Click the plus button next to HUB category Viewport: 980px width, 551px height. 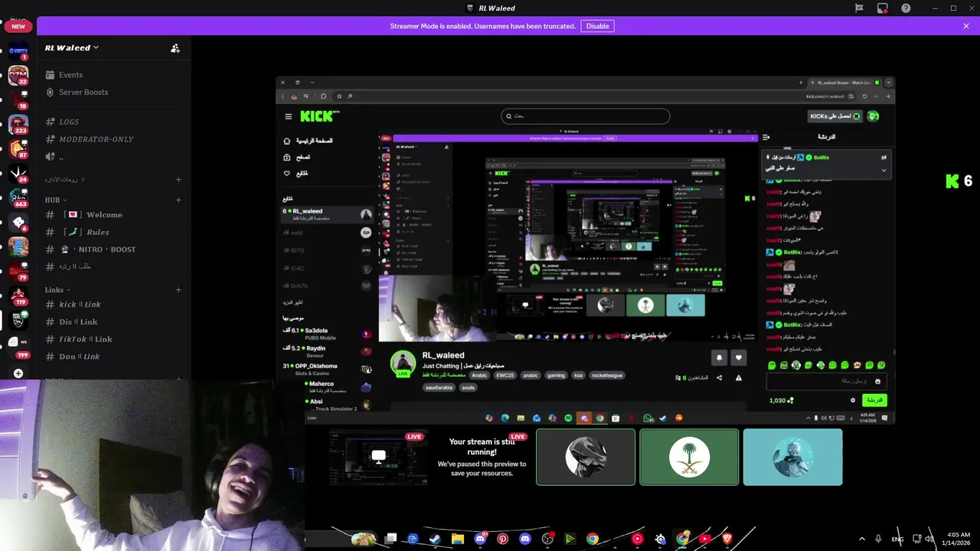(178, 201)
